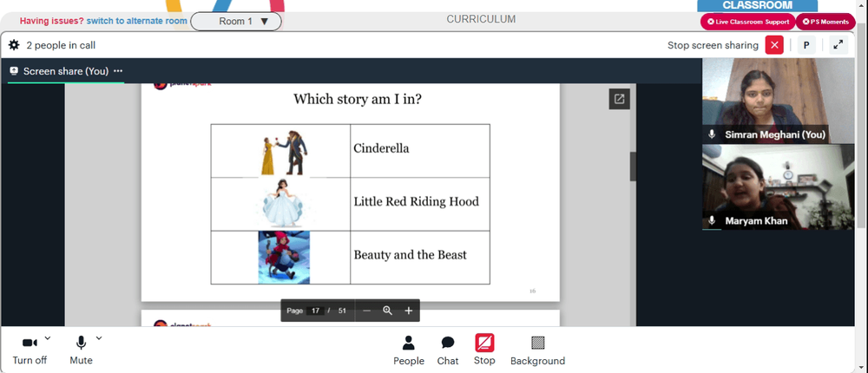Viewport: 868px width, 373px height.
Task: Open screen share options ellipsis
Action: point(118,71)
